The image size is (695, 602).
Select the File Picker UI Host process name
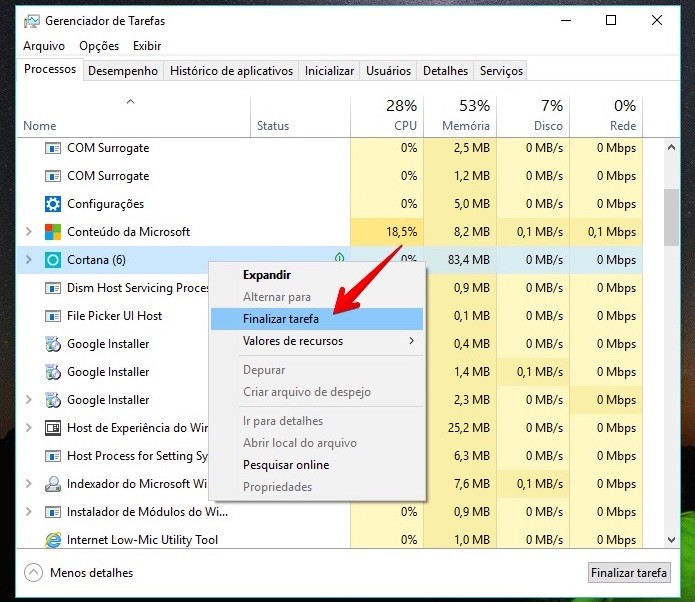[x=114, y=316]
